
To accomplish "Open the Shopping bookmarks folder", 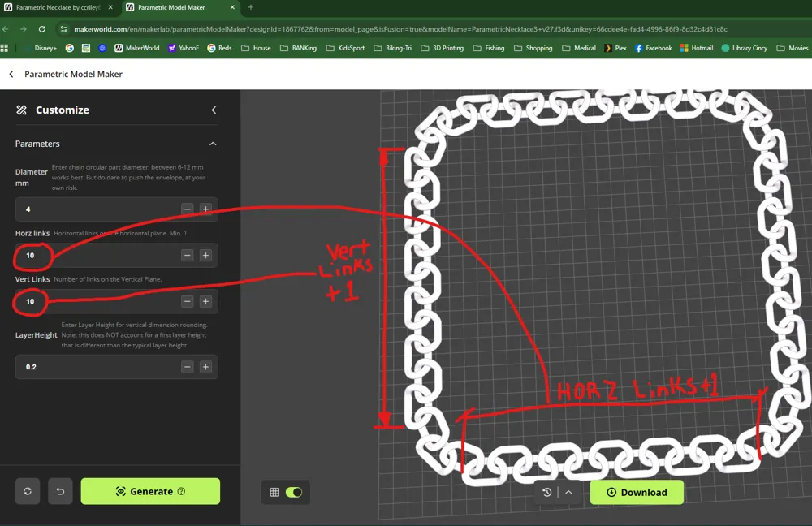I will click(x=533, y=48).
